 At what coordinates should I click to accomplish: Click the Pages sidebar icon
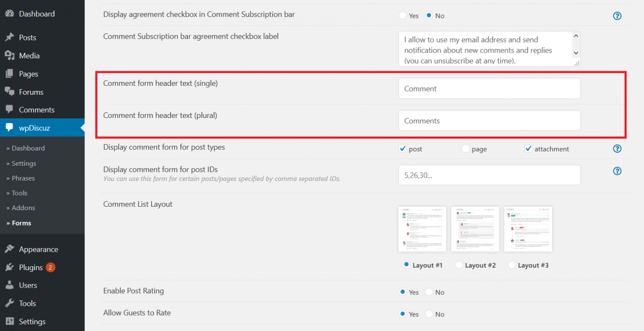[9, 73]
